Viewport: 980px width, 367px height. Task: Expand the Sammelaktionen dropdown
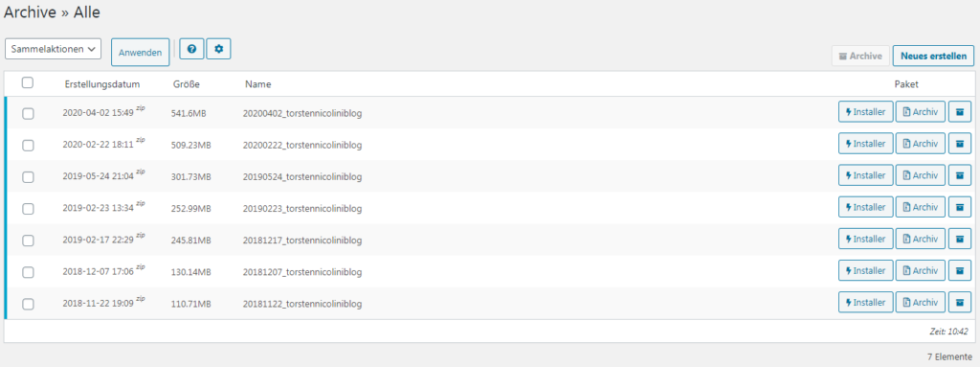tap(54, 49)
